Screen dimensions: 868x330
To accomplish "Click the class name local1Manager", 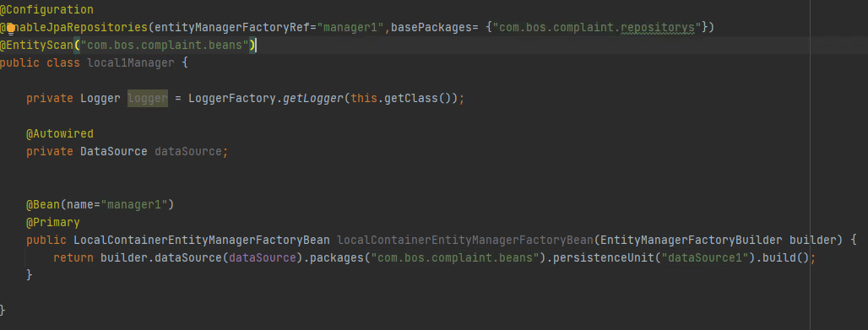I will point(131,62).
